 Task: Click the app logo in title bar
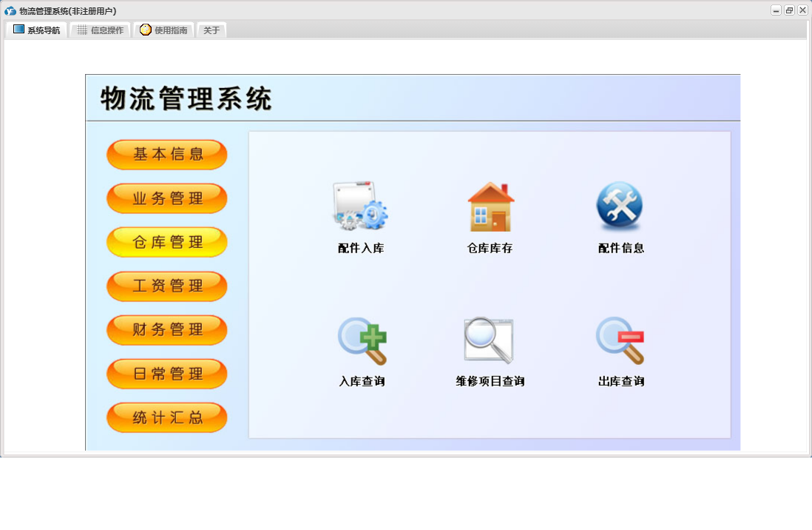(x=10, y=11)
